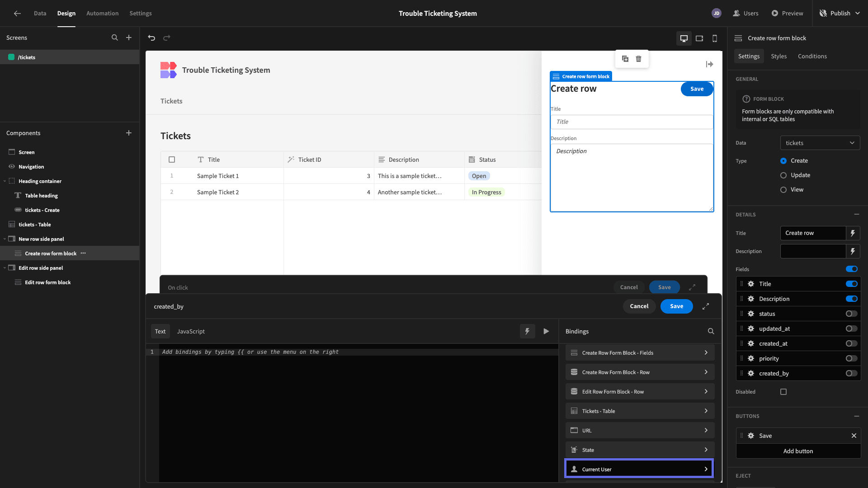Switch to the JavaScript tab
868x488 pixels.
(191, 331)
